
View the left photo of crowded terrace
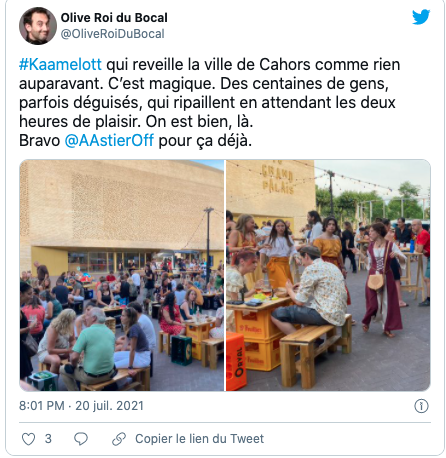tap(122, 275)
